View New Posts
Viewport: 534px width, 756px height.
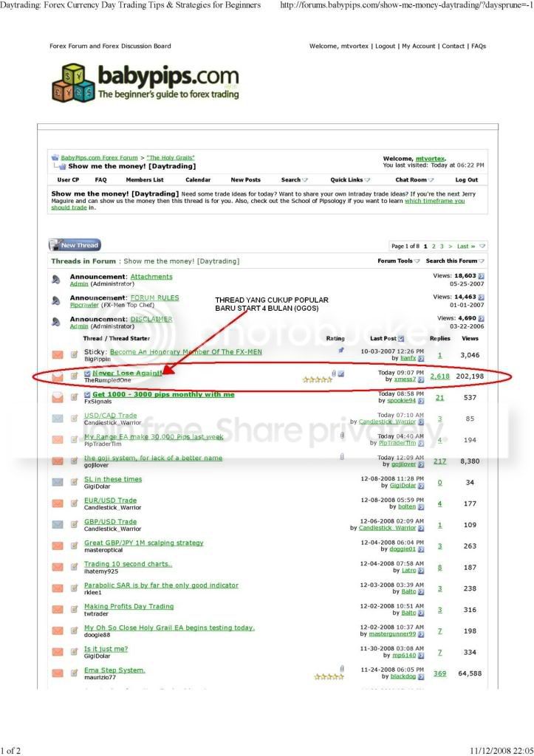tap(245, 180)
